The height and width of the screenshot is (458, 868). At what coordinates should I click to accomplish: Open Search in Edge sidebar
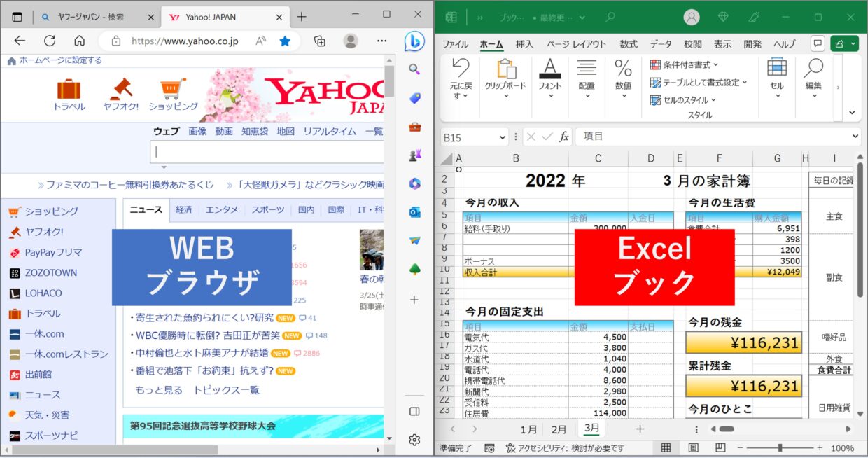coord(414,69)
